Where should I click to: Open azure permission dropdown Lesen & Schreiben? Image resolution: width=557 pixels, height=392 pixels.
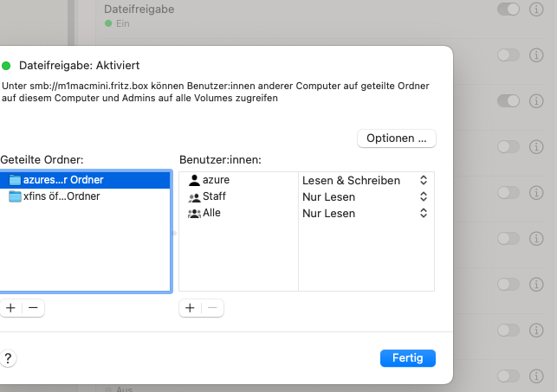click(365, 180)
